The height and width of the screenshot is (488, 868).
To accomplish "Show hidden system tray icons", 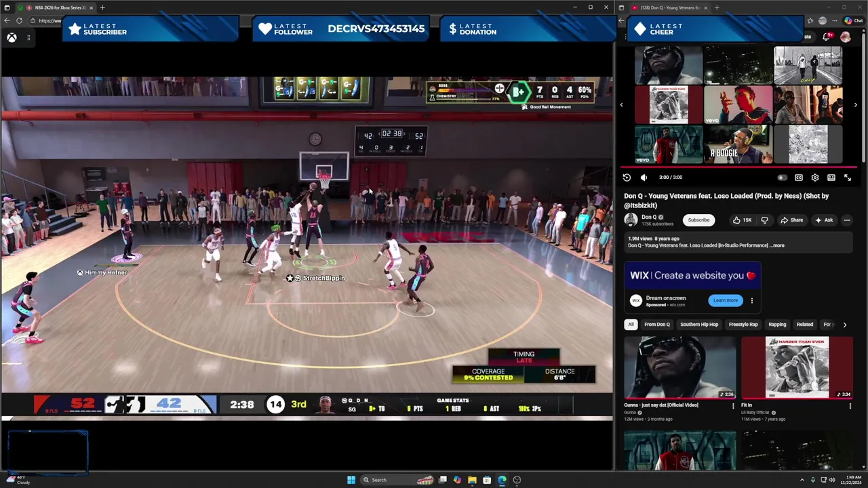I will [x=802, y=480].
